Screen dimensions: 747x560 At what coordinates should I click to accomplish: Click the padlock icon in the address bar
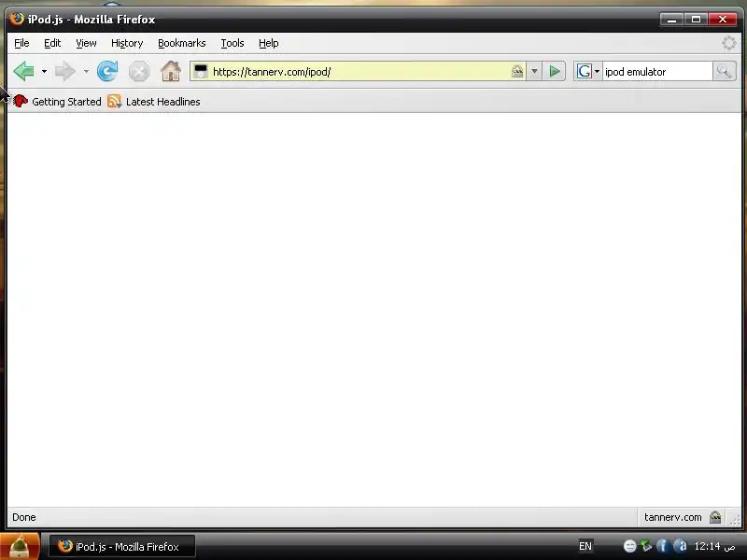(x=517, y=72)
